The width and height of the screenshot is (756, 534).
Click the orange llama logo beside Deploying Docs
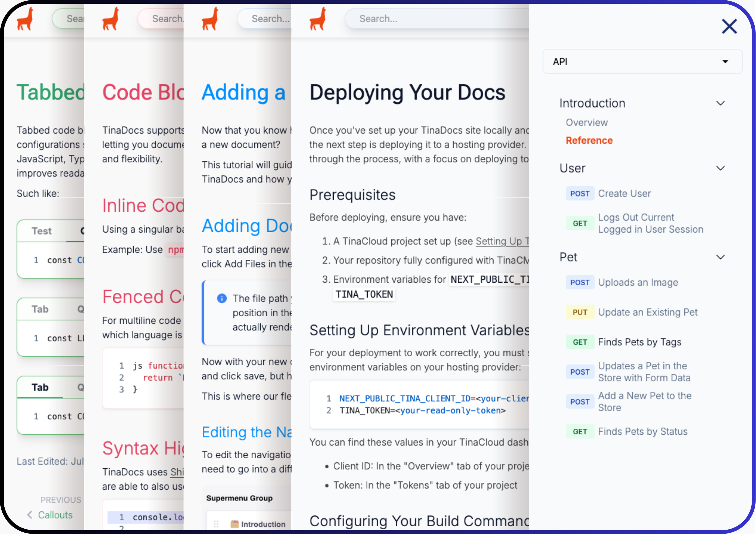(x=318, y=19)
